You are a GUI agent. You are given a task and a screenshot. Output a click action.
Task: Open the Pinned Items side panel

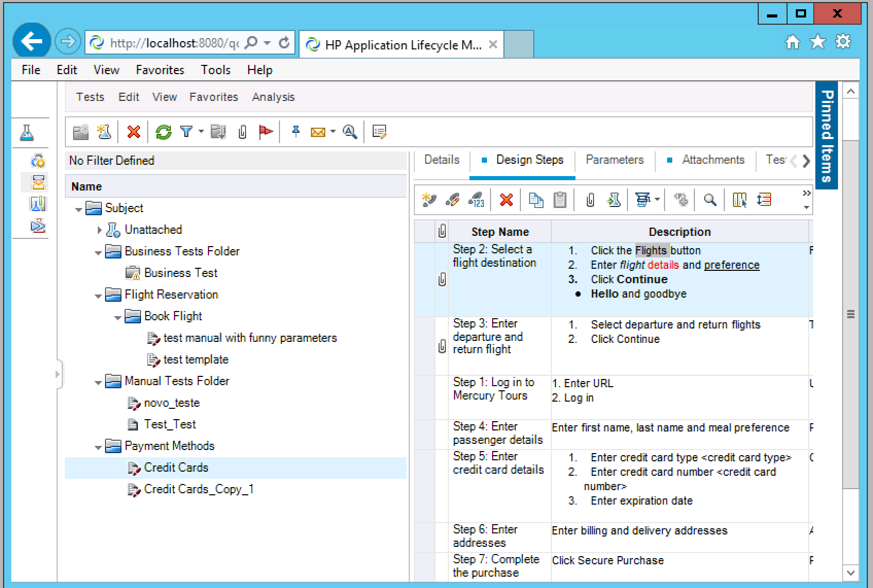pos(827,135)
